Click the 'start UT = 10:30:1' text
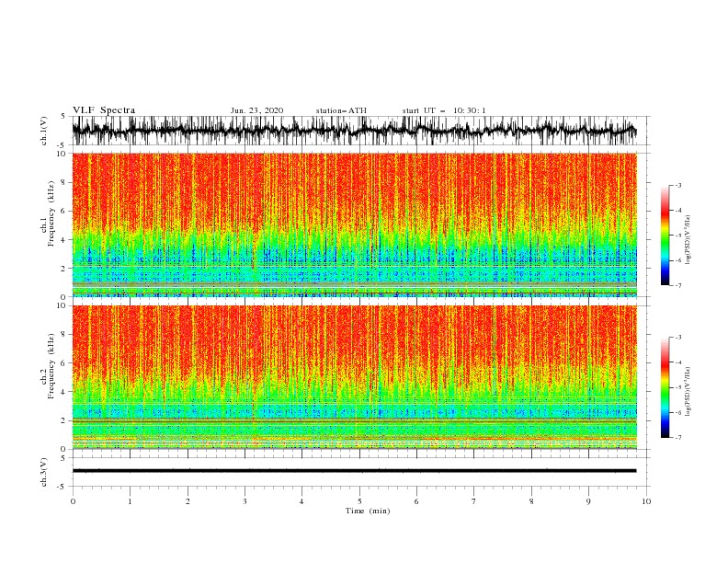Screen dimensions: 728x563 coord(444,110)
